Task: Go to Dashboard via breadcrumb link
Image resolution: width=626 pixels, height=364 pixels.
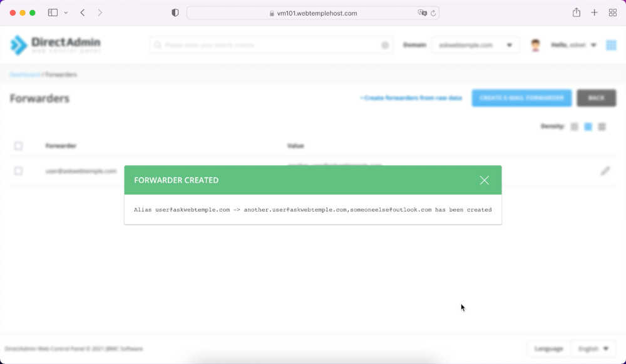Action: (x=25, y=74)
